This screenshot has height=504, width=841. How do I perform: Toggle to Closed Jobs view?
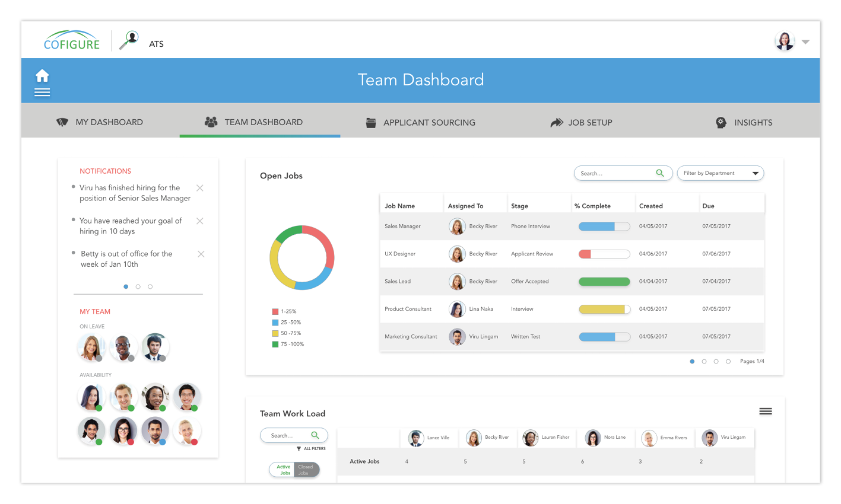306,470
